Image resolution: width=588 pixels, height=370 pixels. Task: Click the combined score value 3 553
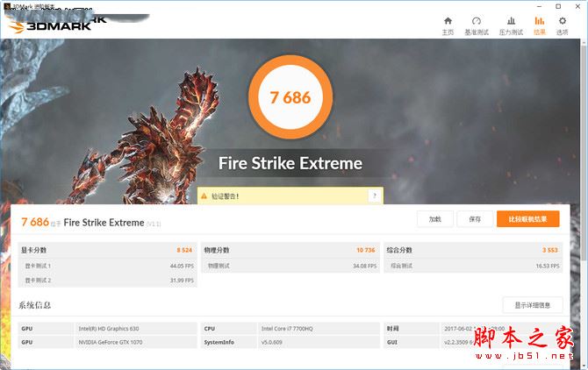(550, 250)
